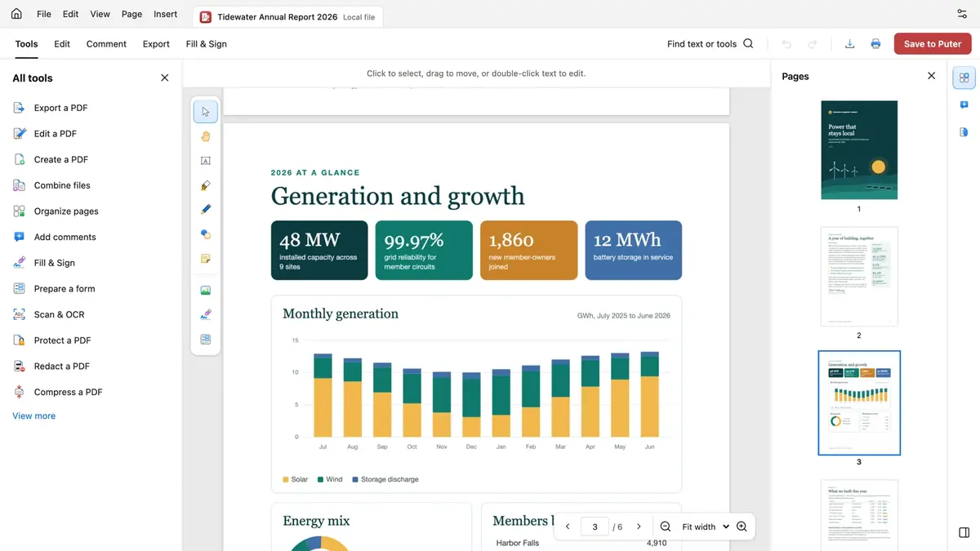Toggle the page thumbnails panel icon
Screen dimensions: 980x551
964,78
